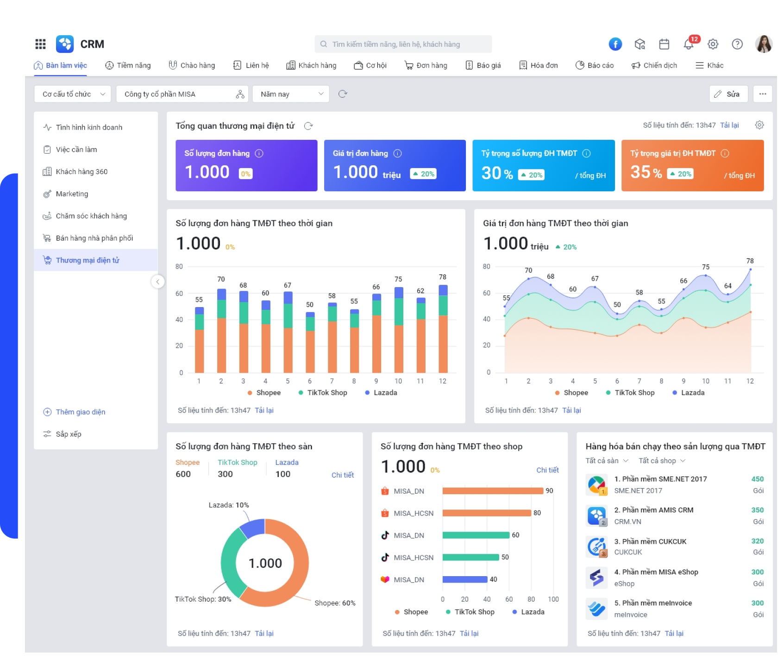
Task: Switch to the Khách hàng tab
Action: tap(311, 65)
